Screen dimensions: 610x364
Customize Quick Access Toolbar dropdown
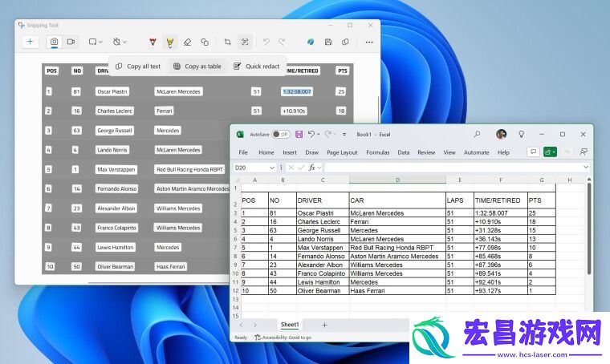point(344,135)
